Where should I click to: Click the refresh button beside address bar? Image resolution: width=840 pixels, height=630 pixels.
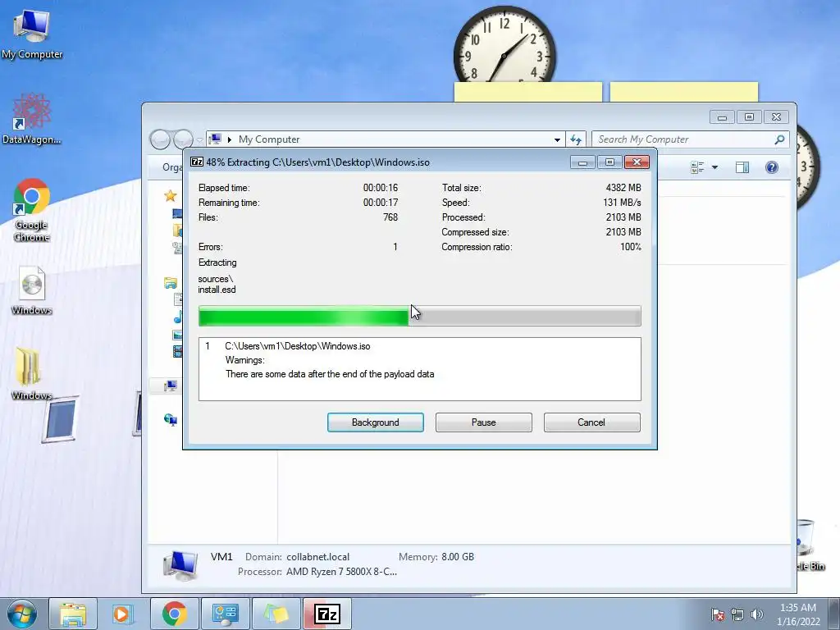576,139
